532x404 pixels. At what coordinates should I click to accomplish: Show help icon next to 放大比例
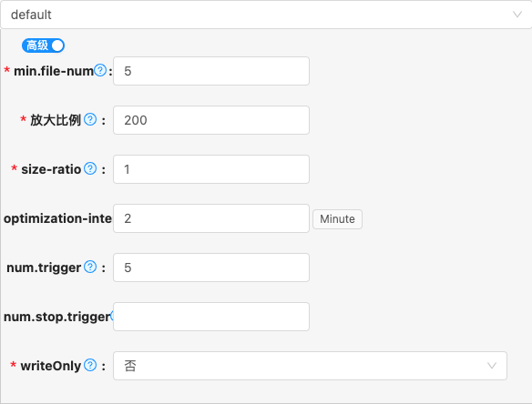pos(90,119)
